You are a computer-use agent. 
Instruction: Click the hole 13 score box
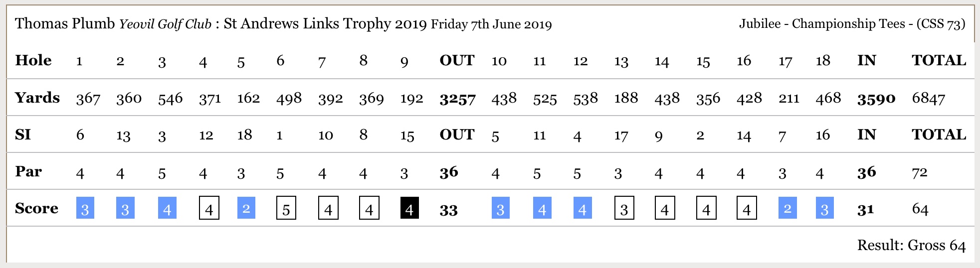(624, 208)
